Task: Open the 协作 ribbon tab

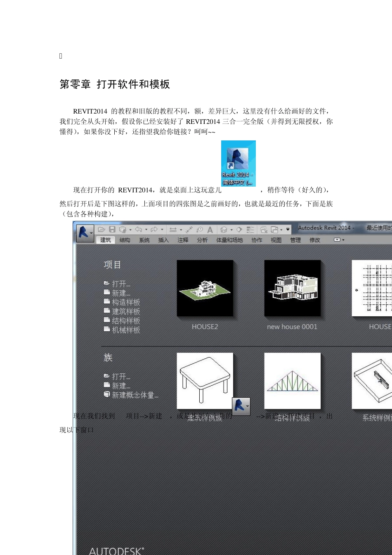Action: click(x=257, y=240)
